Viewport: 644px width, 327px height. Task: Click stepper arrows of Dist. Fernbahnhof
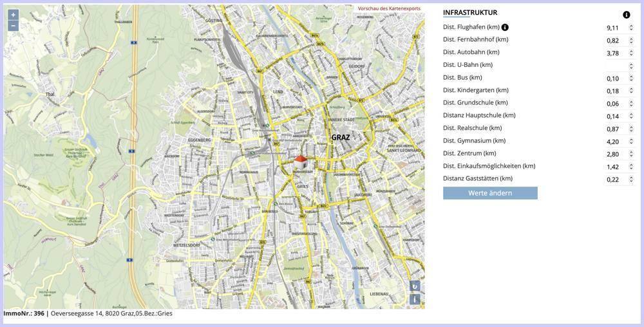pyautogui.click(x=631, y=41)
